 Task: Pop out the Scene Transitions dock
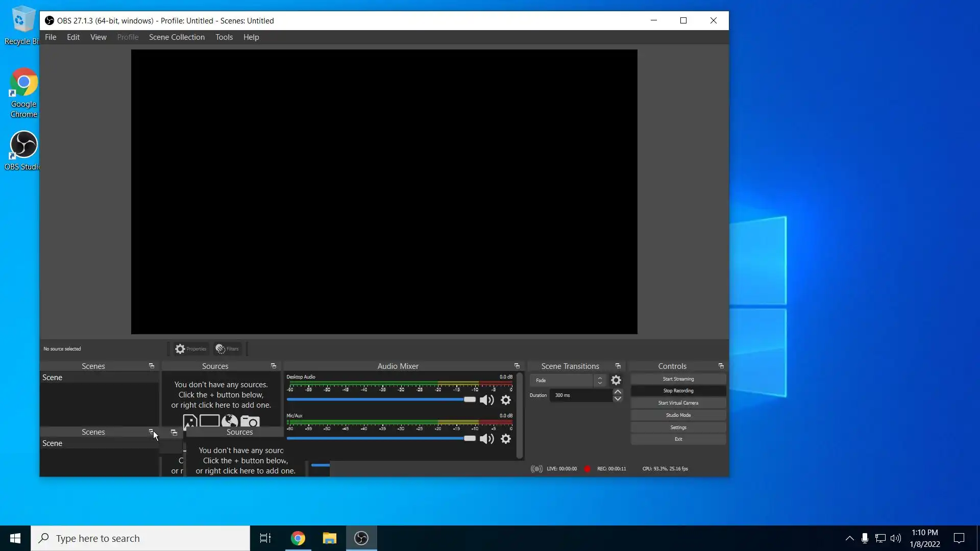coord(618,366)
